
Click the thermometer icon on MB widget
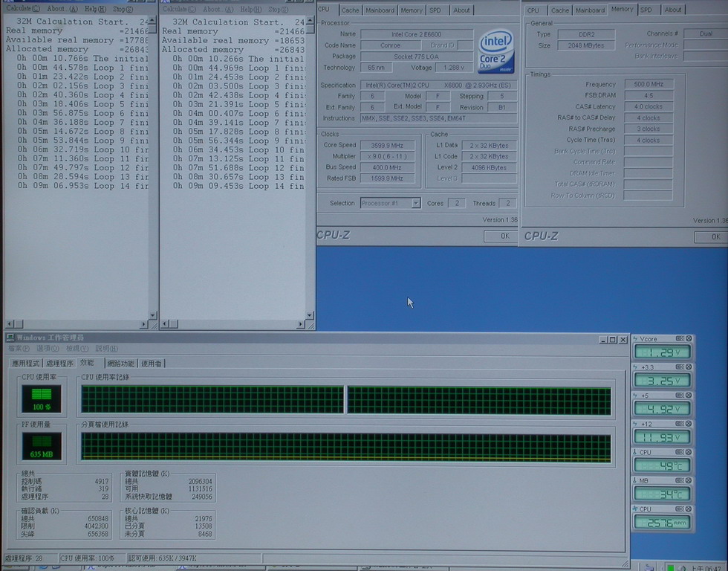click(x=635, y=480)
